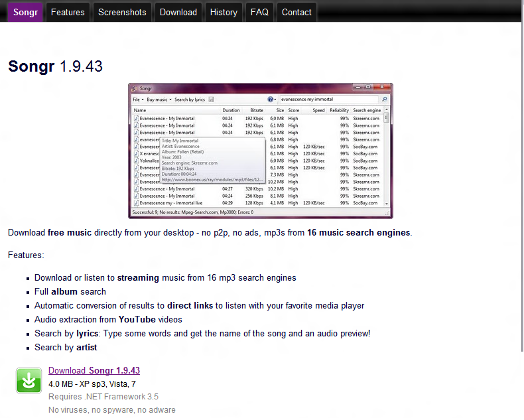Click the 'Full album search' bullet item

(70, 291)
